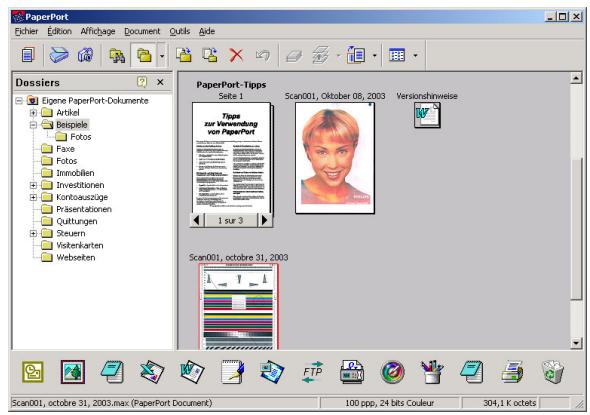Click the unstack pages toolbar icon
Image resolution: width=590 pixels, height=415 pixels.
coord(321,55)
